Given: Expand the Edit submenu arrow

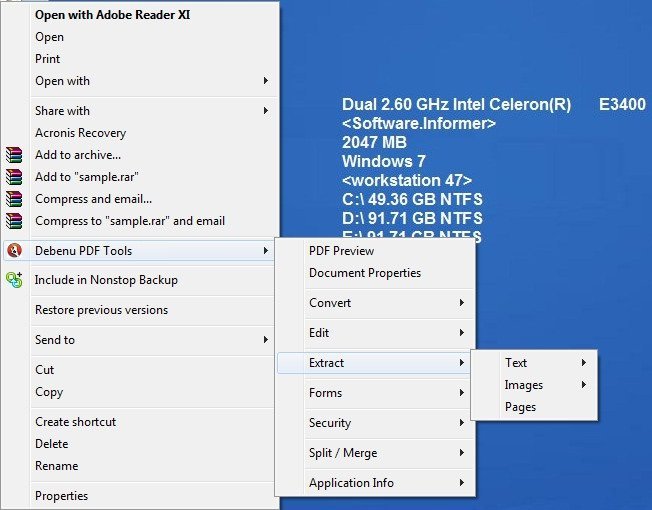Looking at the screenshot, I should 462,333.
